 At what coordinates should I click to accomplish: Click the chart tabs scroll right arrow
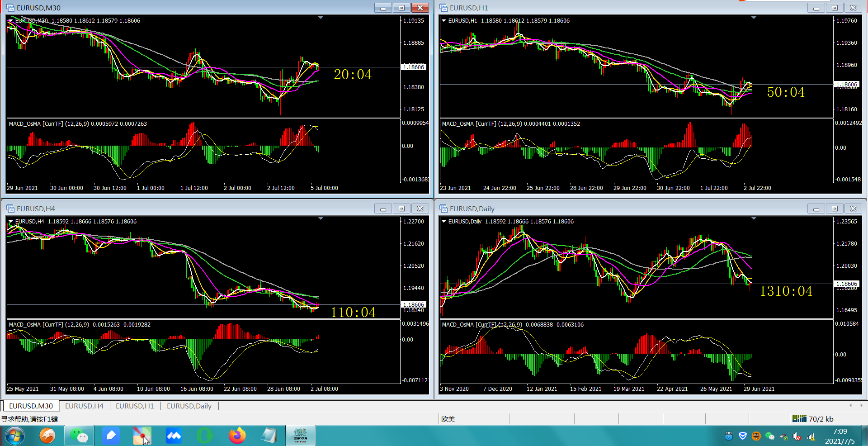pos(861,405)
